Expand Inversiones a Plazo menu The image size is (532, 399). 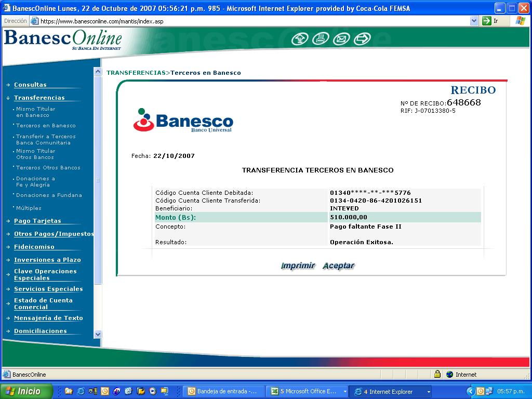(47, 260)
